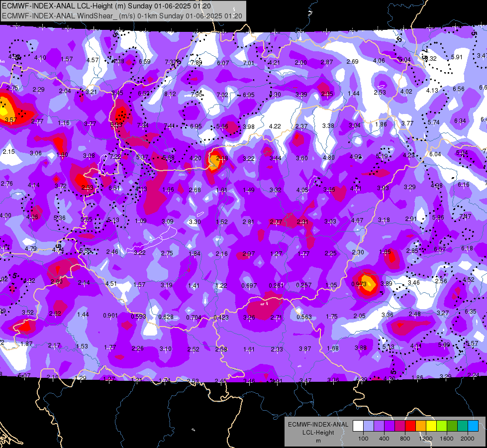Click the 7.01 shear value
The width and height of the screenshot is (487, 448).
click(x=248, y=63)
